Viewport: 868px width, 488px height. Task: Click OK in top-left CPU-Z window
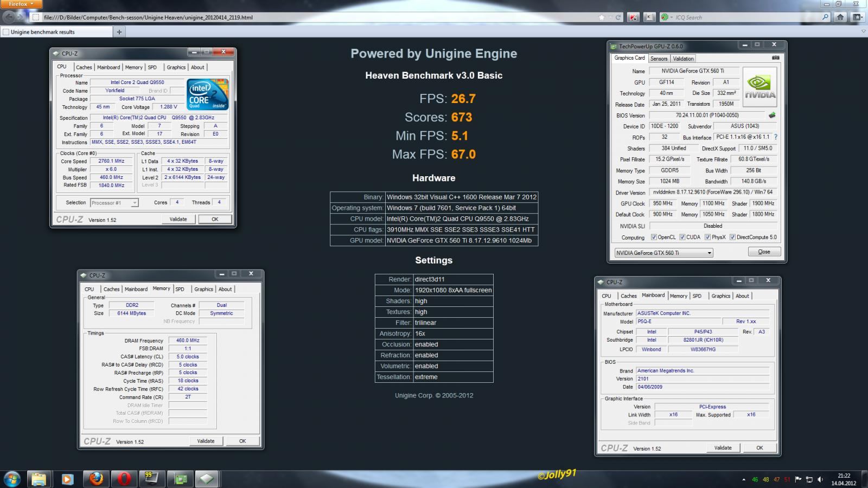[215, 219]
